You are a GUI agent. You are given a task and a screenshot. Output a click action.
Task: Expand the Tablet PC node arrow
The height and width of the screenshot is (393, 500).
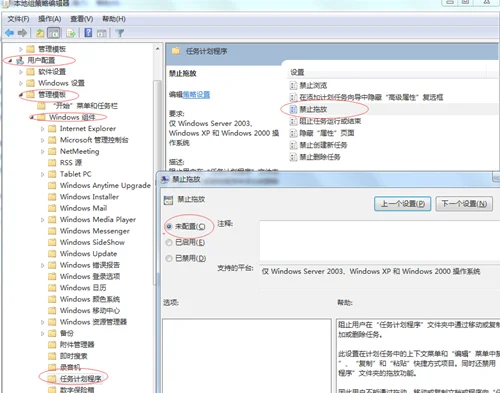pos(42,174)
